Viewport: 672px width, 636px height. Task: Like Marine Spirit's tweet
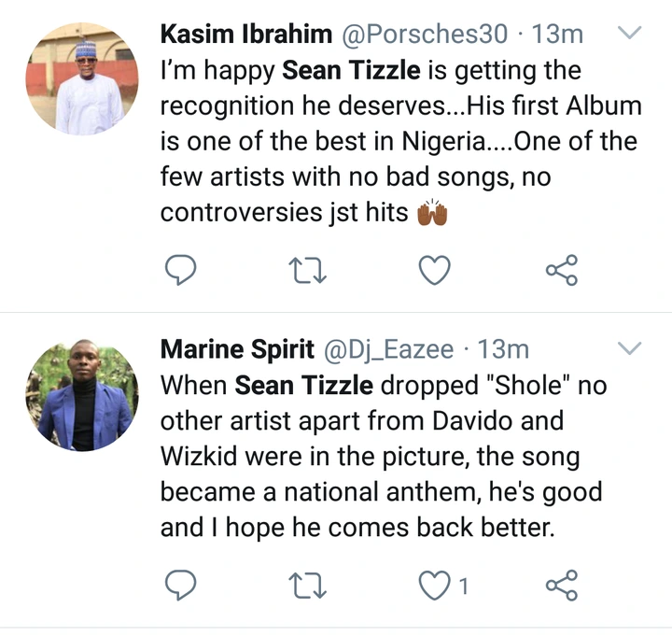click(434, 586)
